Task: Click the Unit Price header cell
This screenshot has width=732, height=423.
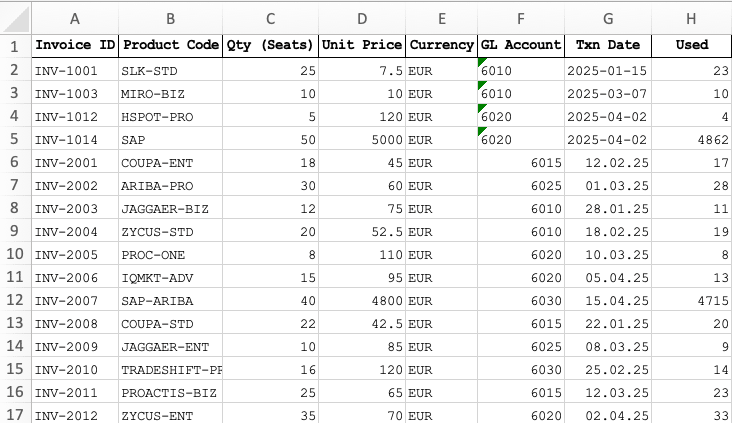Action: pos(361,45)
